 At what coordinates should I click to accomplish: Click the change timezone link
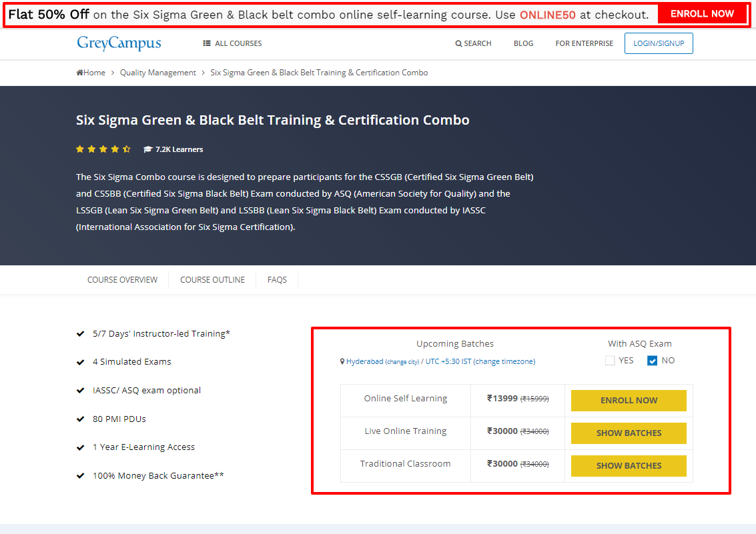(x=504, y=361)
